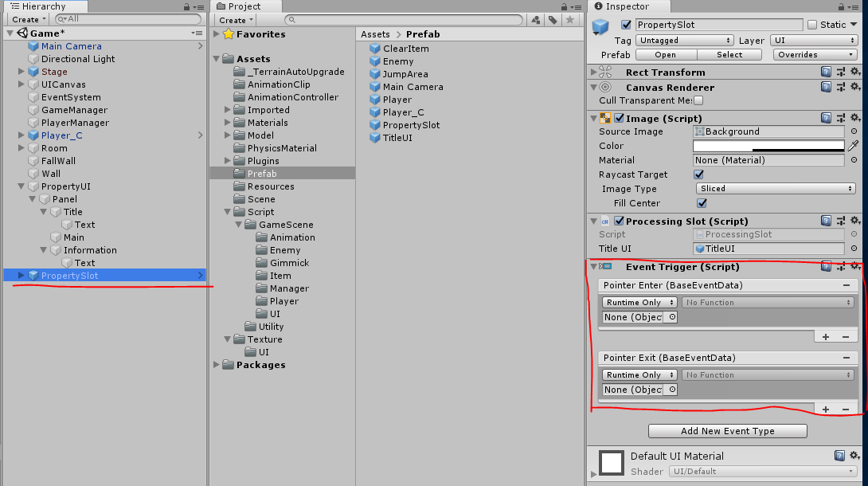Click the Add New Event Type button

pos(727,430)
